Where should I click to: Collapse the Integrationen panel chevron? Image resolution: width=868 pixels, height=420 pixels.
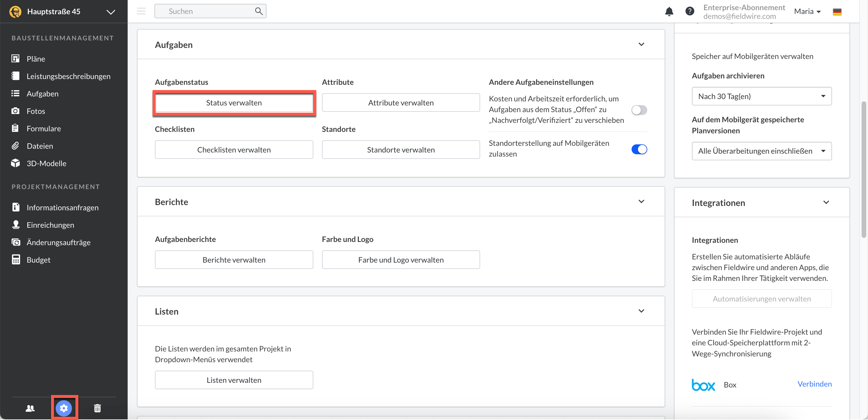(x=826, y=202)
